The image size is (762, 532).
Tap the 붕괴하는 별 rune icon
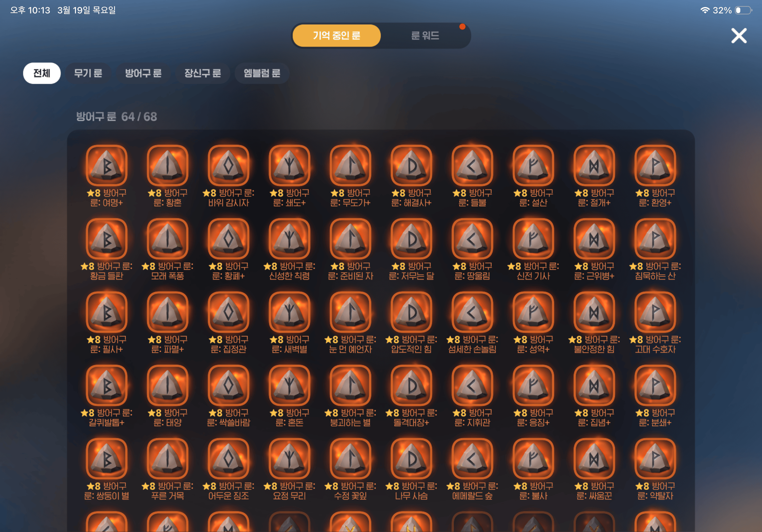pos(350,385)
